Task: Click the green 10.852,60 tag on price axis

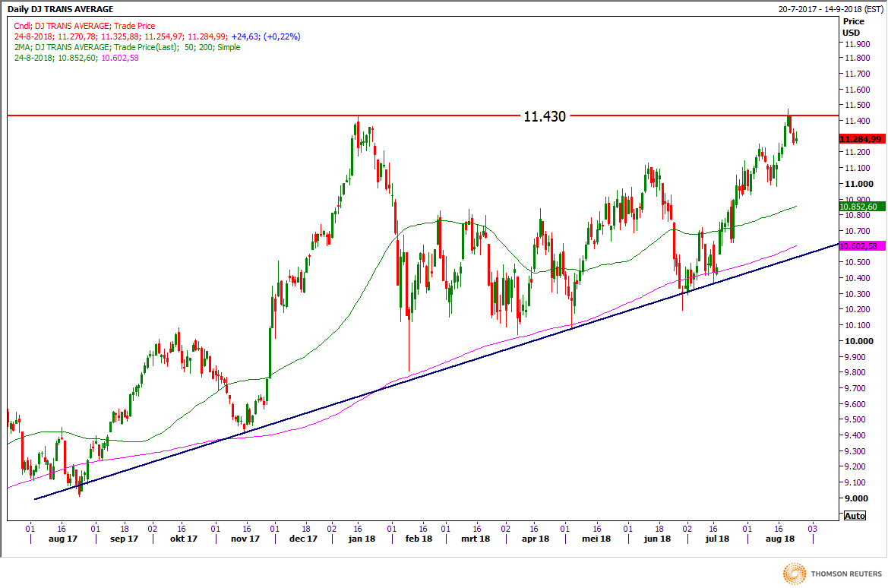Action: point(861,207)
